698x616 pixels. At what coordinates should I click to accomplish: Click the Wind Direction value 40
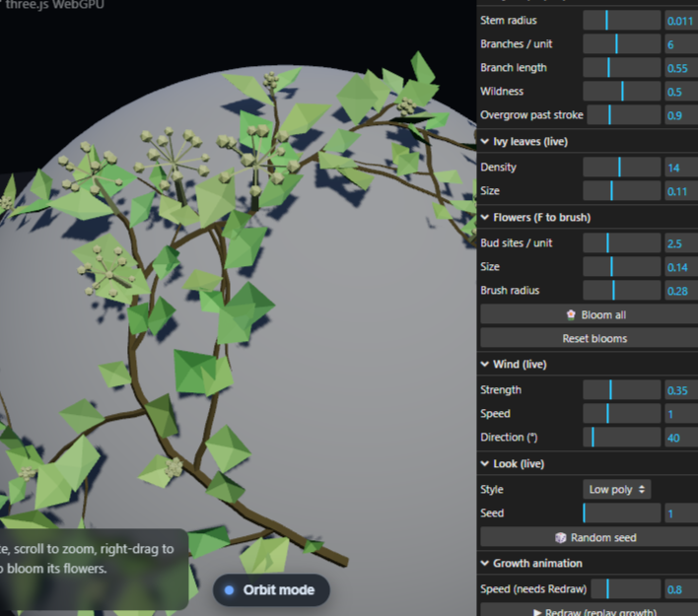pos(681,438)
